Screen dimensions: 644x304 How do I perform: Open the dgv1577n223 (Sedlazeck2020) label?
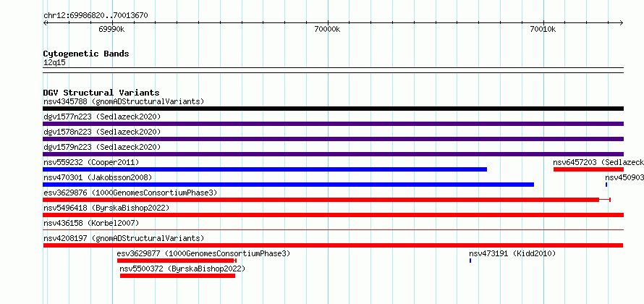pyautogui.click(x=102, y=117)
